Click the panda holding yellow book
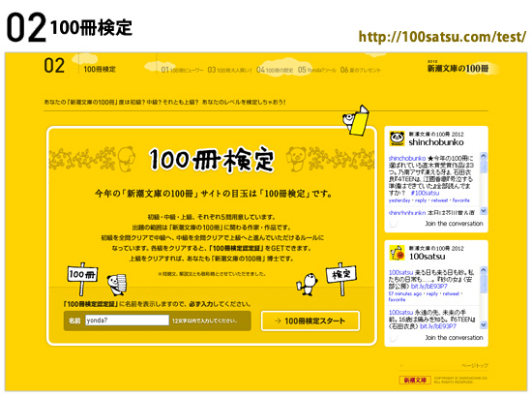532x398 pixels. [x=356, y=120]
